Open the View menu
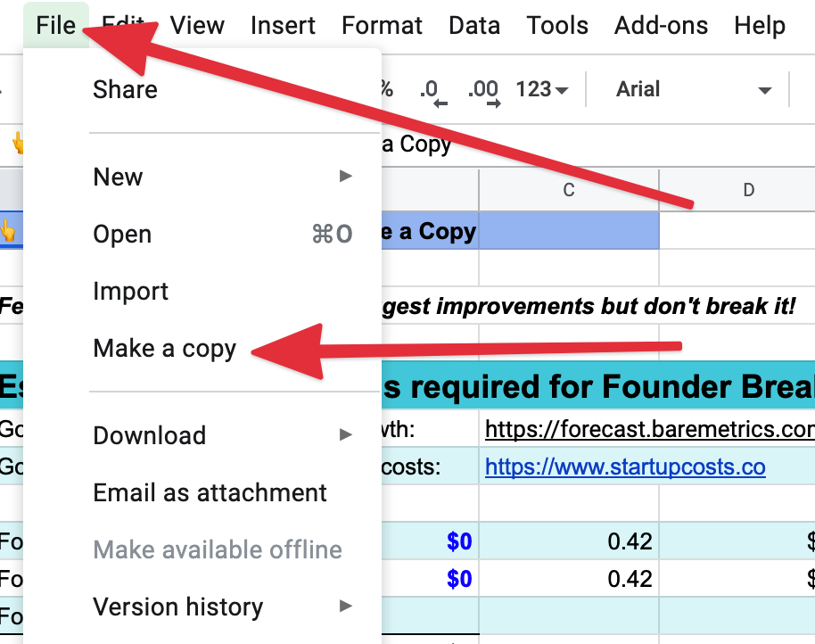 [x=197, y=26]
